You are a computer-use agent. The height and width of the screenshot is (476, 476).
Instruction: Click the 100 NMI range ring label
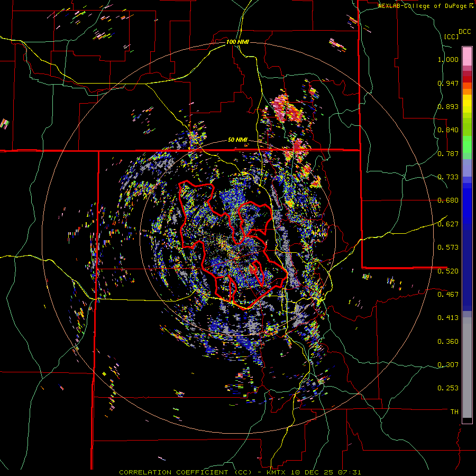pyautogui.click(x=237, y=42)
